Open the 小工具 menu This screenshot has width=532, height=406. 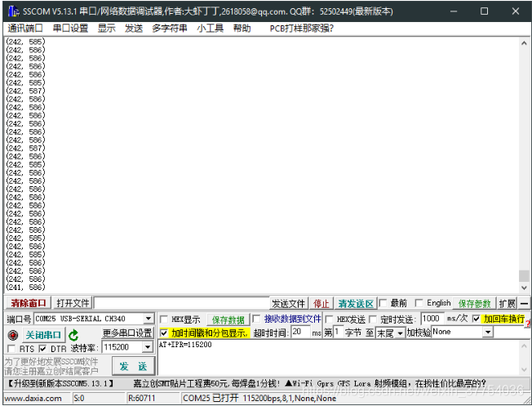(210, 29)
